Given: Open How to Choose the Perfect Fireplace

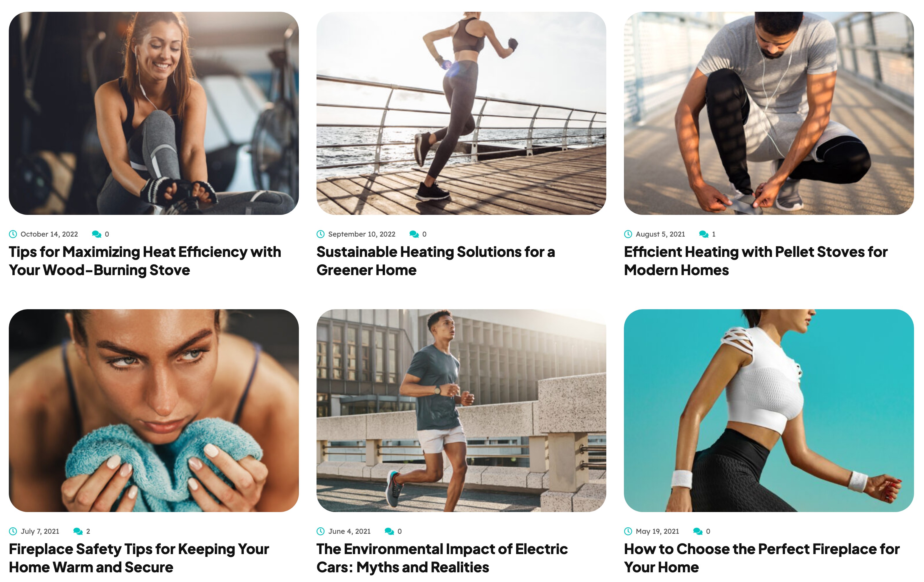Looking at the screenshot, I should [x=762, y=558].
